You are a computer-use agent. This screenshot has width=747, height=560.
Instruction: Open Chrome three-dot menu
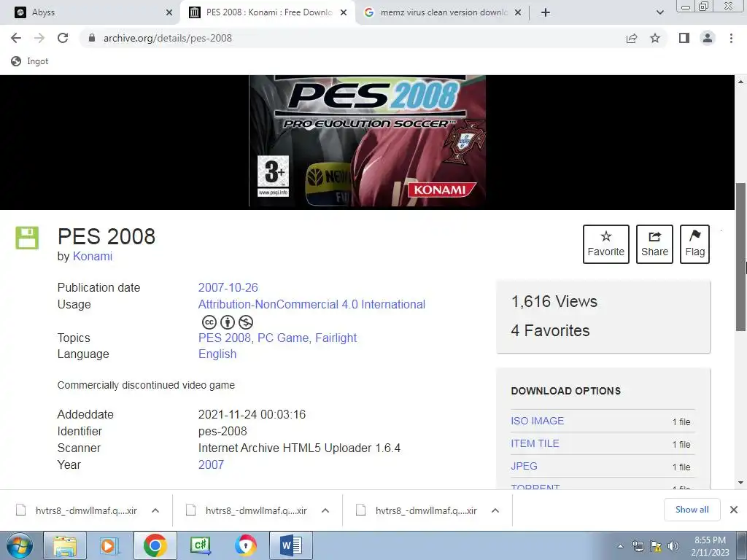point(731,38)
